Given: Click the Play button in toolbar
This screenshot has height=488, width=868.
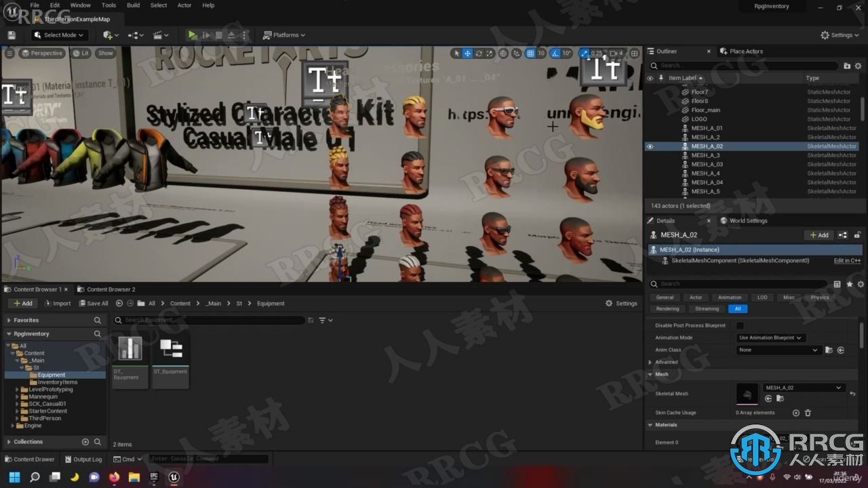Looking at the screenshot, I should coord(193,35).
